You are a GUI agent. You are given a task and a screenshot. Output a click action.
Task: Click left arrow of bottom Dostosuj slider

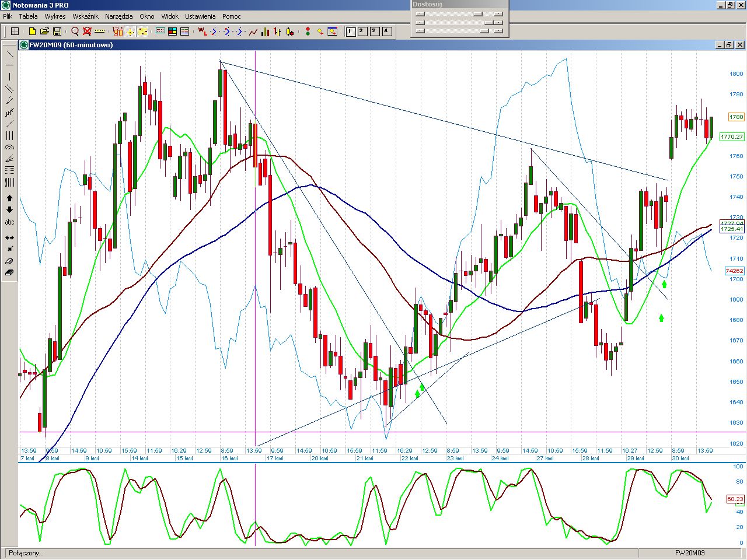[420, 31]
